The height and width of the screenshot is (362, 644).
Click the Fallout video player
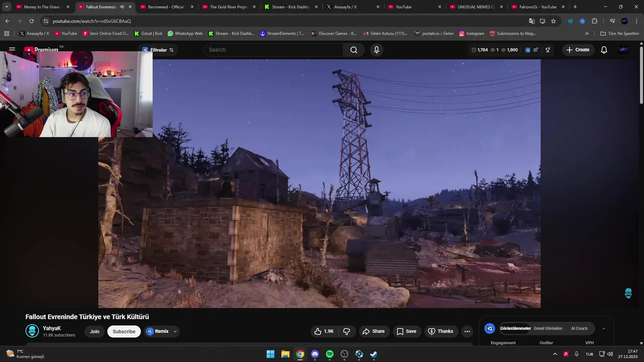[319, 184]
